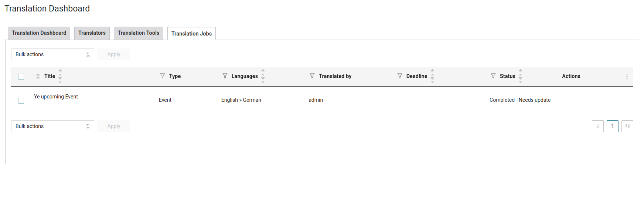Switch to the Translation Tools tab

[139, 33]
